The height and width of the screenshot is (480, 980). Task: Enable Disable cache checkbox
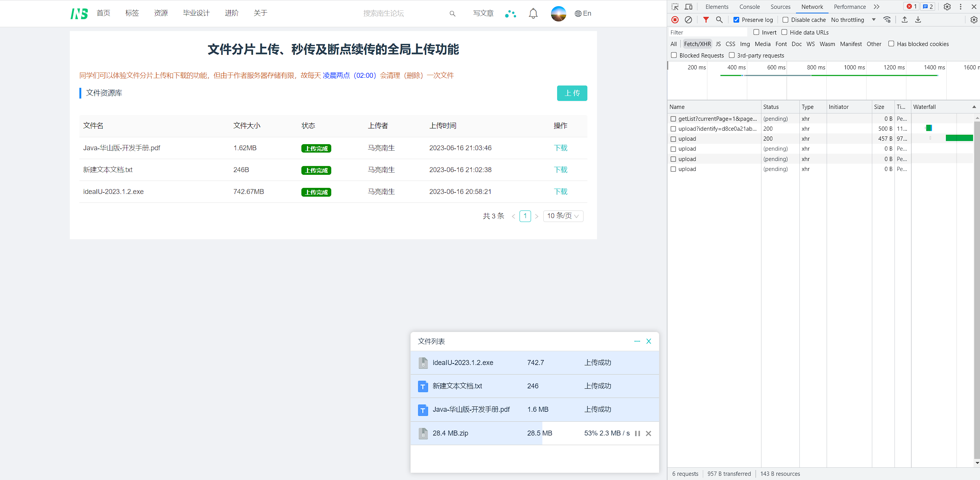(785, 20)
